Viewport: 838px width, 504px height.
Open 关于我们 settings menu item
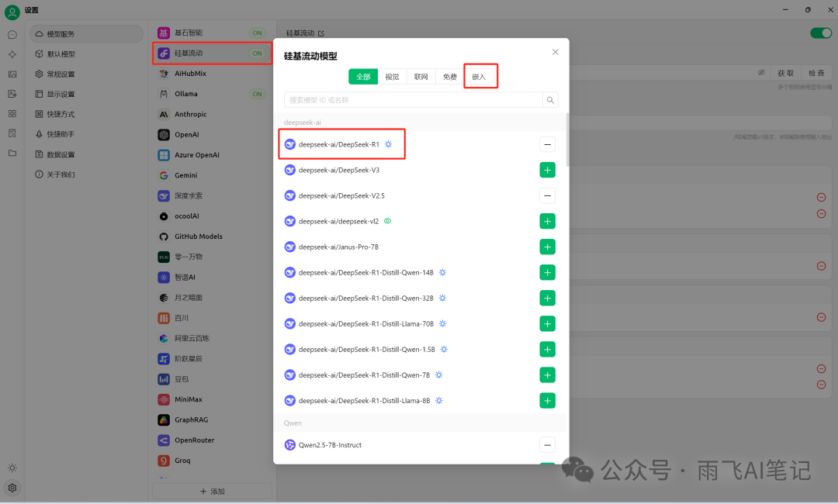click(87, 174)
